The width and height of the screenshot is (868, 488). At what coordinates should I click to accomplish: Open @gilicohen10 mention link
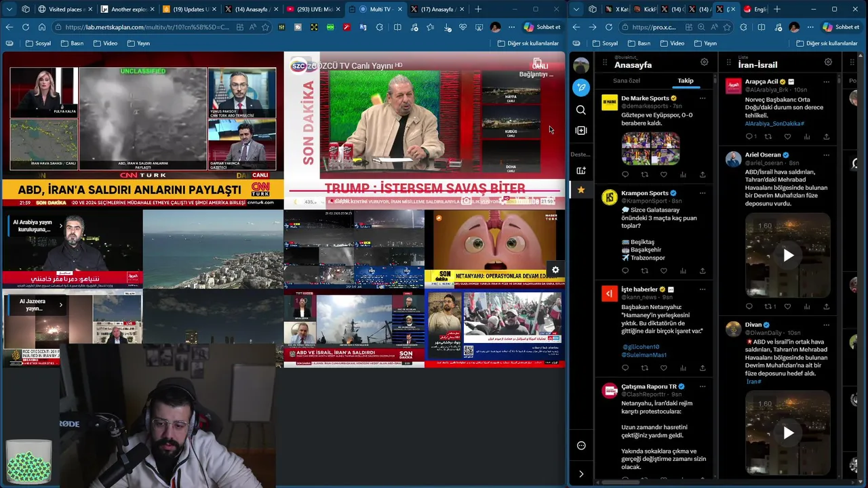[x=641, y=347]
